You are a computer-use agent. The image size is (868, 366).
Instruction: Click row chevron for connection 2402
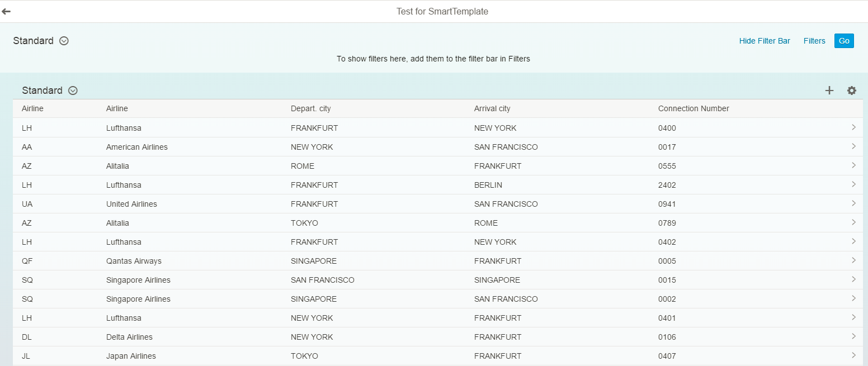pyautogui.click(x=853, y=184)
